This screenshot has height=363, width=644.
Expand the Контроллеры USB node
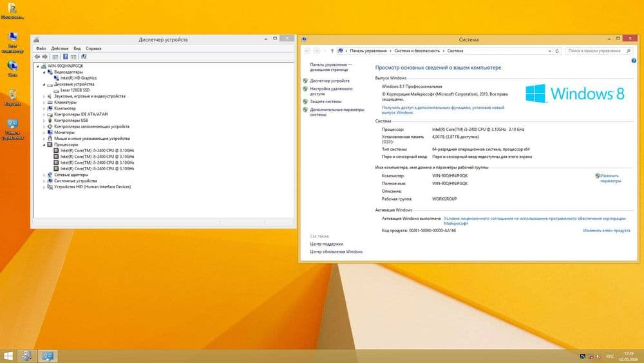pos(44,121)
